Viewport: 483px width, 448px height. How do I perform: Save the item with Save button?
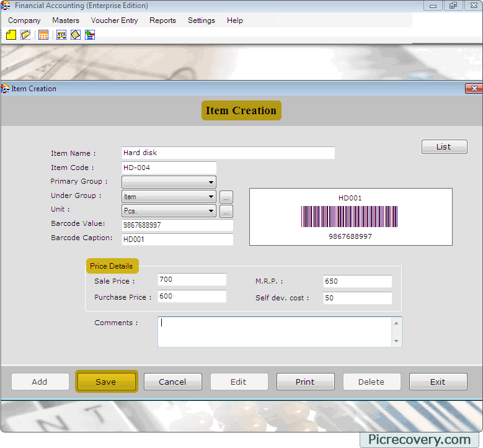pyautogui.click(x=106, y=382)
